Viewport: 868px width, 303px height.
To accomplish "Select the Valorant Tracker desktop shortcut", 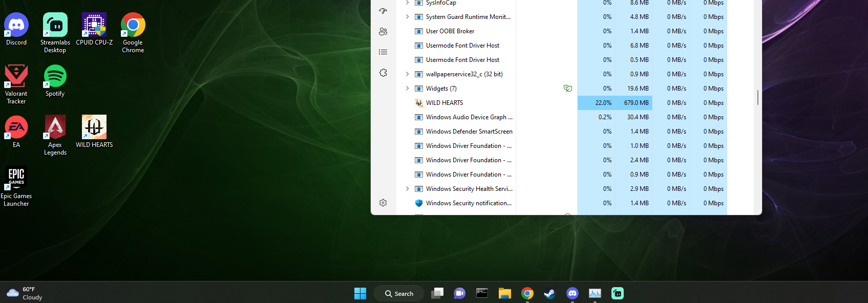I will 16,84.
